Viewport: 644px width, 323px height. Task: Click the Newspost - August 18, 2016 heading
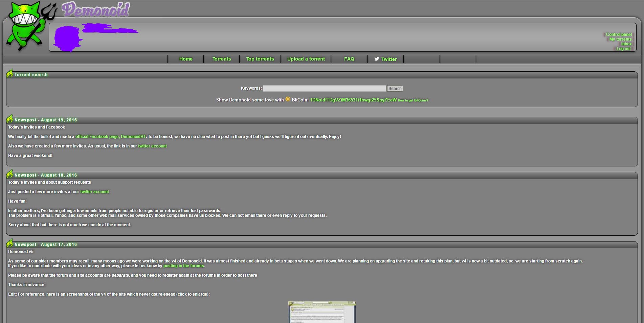point(46,175)
